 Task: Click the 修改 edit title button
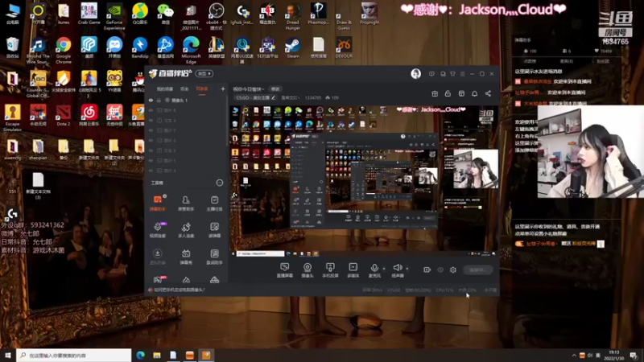tap(275, 89)
